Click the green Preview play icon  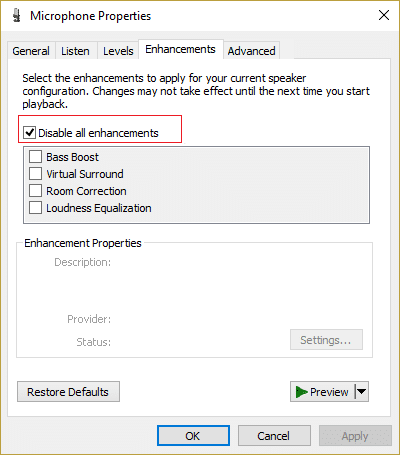pyautogui.click(x=302, y=392)
